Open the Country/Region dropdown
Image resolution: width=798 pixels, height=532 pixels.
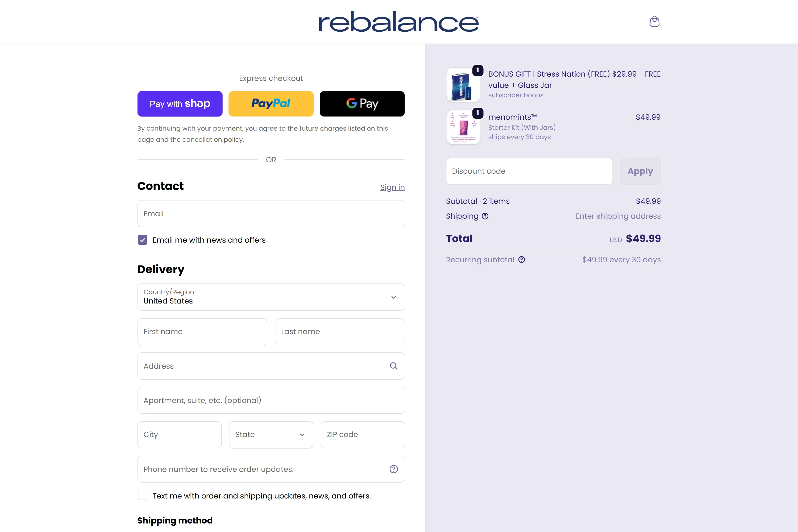click(271, 297)
